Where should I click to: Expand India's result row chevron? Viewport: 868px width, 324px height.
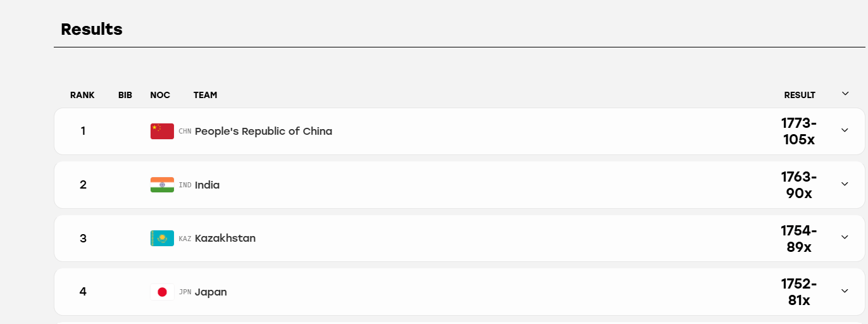pyautogui.click(x=845, y=184)
